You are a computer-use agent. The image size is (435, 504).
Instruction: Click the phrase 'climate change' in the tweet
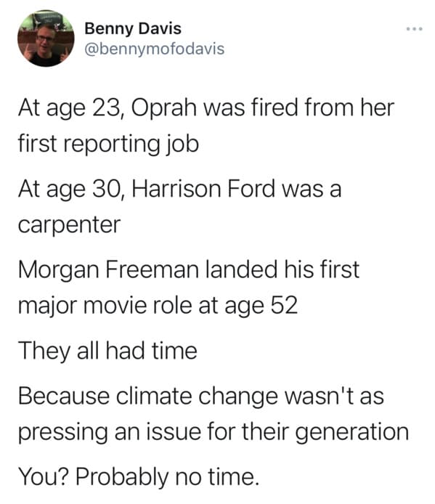coord(197,396)
